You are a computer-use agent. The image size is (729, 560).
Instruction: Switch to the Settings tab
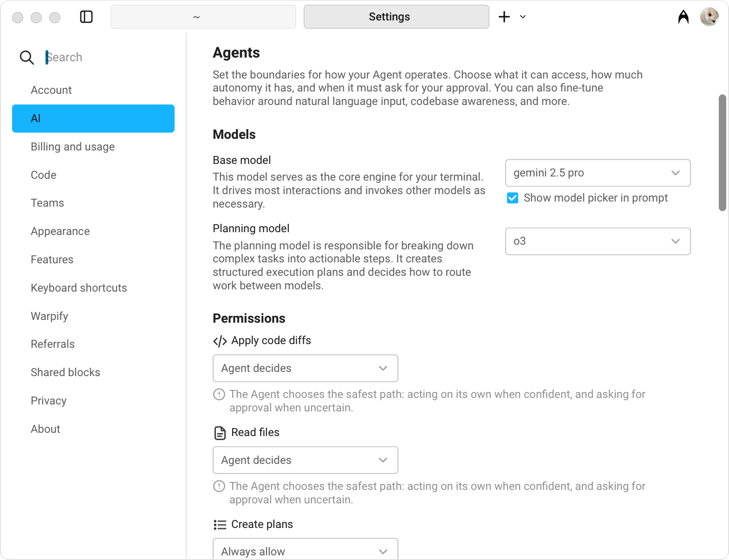point(396,17)
